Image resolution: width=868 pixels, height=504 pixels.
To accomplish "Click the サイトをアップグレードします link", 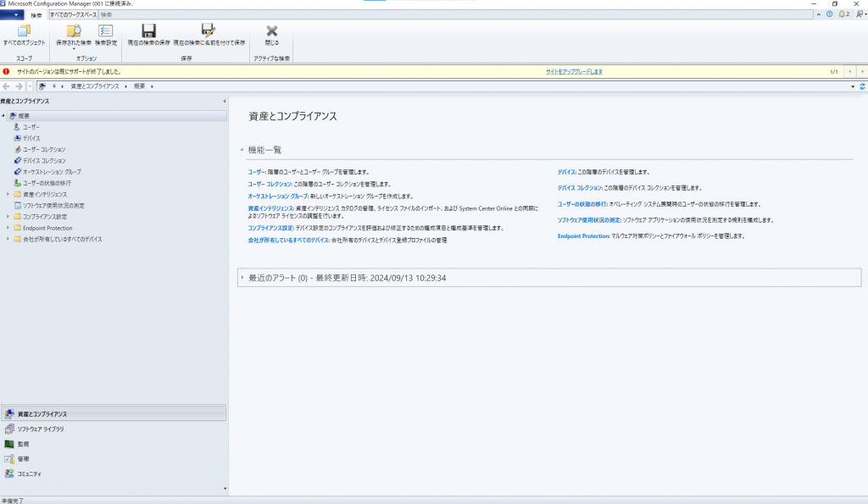I will [576, 71].
